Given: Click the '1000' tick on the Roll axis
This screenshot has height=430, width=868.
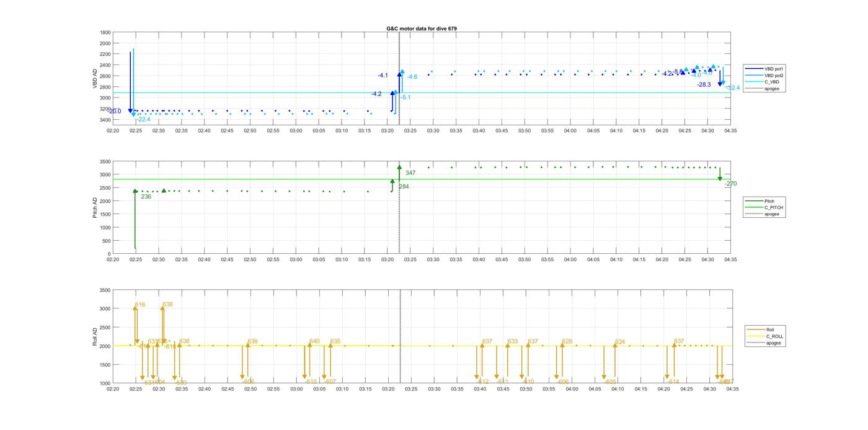Looking at the screenshot, I should (105, 383).
